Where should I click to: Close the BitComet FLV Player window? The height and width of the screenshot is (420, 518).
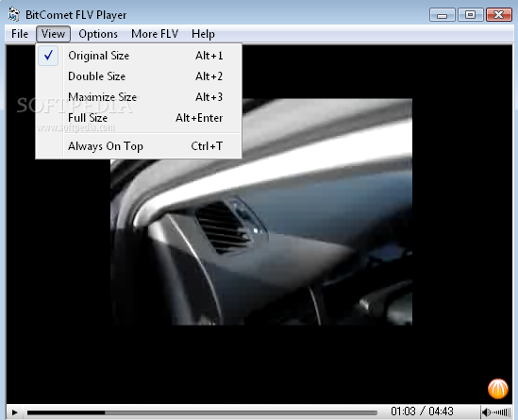coord(499,15)
